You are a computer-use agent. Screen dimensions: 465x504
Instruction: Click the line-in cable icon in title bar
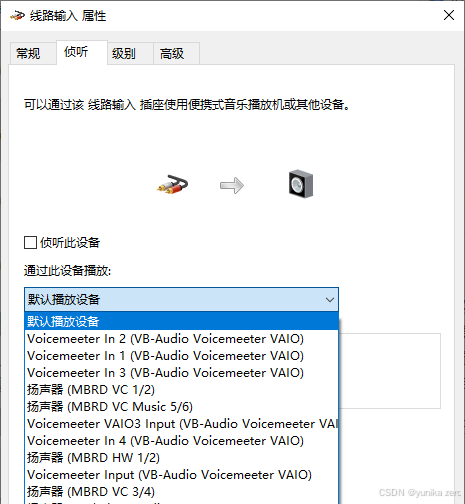pos(17,15)
